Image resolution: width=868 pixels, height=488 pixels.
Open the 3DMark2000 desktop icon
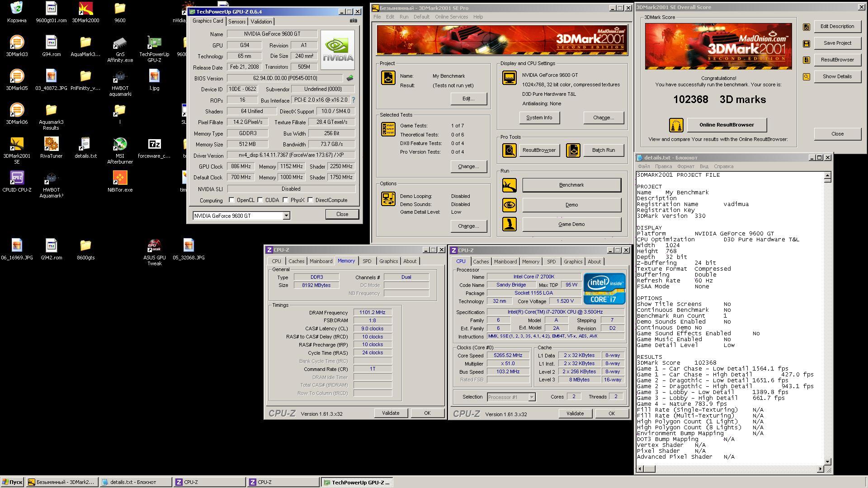click(85, 12)
